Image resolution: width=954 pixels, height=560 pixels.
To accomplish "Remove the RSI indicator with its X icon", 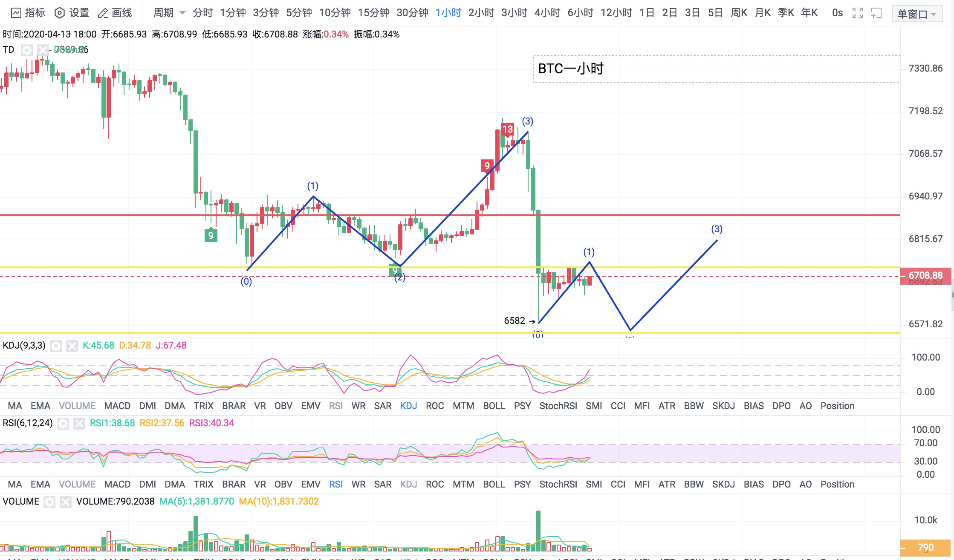I will click(x=79, y=424).
